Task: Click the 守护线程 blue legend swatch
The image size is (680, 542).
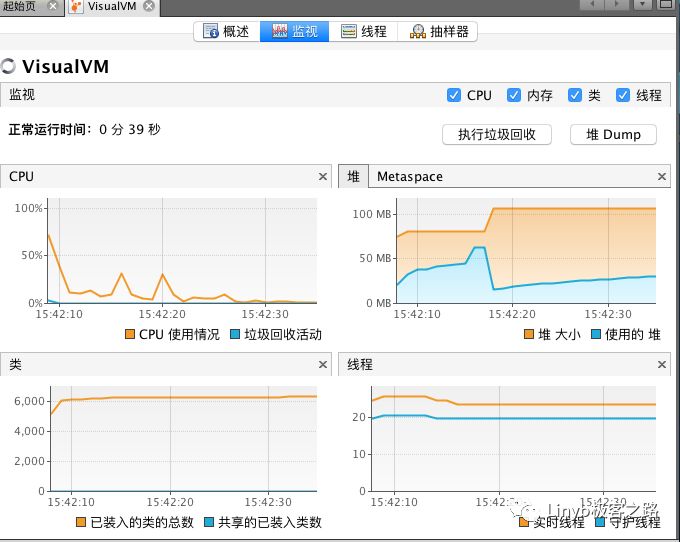Action: pos(600,522)
